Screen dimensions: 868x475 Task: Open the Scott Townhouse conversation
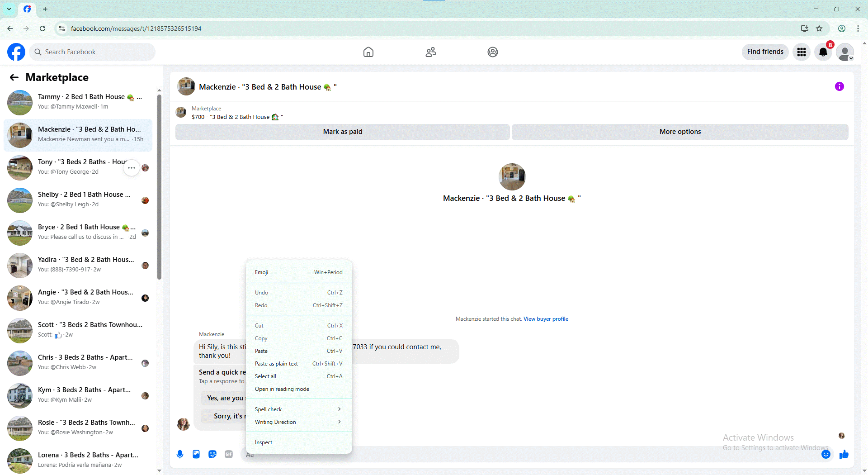pyautogui.click(x=78, y=330)
